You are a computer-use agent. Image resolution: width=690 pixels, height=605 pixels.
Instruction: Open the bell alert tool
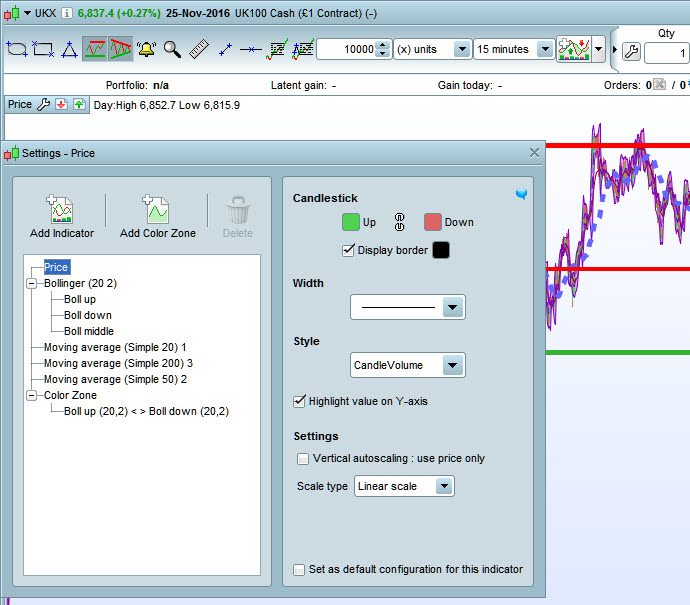pyautogui.click(x=147, y=49)
